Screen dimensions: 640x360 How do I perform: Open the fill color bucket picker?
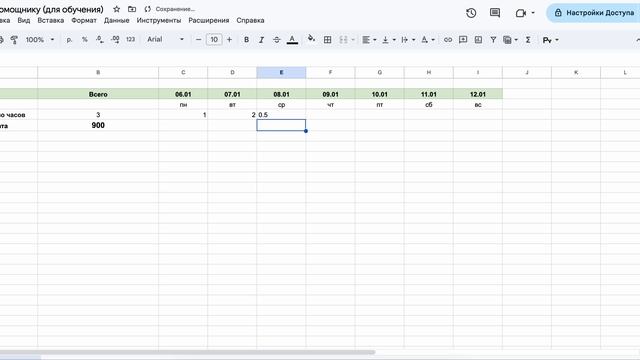pos(311,39)
